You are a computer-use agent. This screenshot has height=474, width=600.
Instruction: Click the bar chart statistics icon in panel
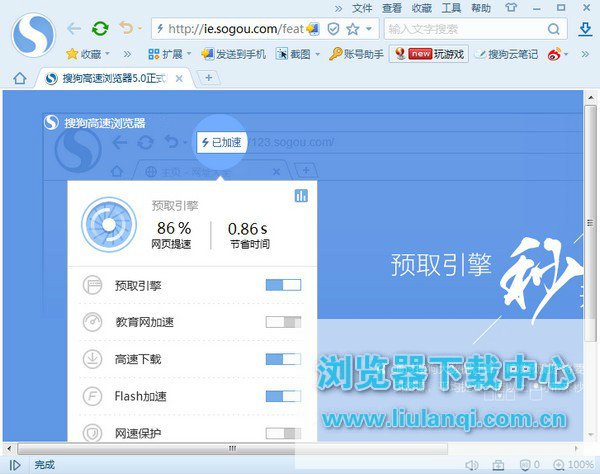pos(301,195)
